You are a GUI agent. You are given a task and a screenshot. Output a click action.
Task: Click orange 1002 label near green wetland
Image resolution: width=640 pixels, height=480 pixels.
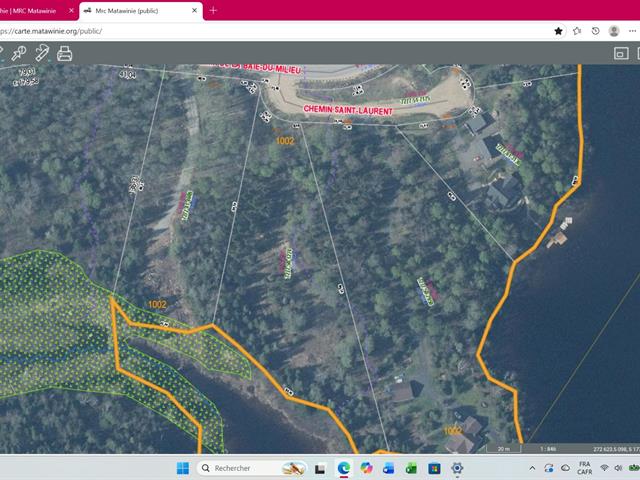(157, 304)
